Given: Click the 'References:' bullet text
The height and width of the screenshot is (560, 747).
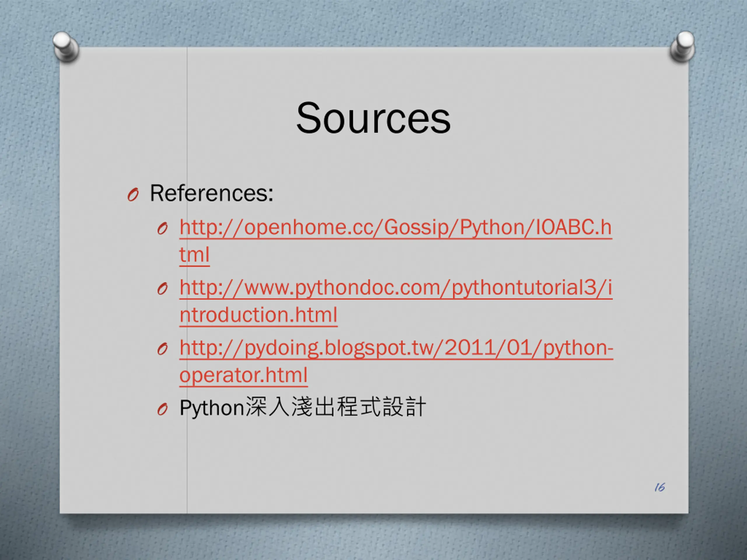Looking at the screenshot, I should pos(211,193).
